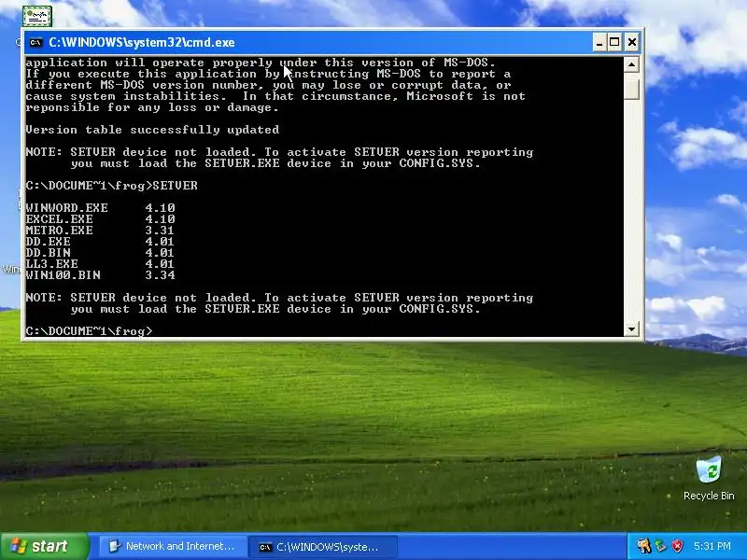Click the cmd.exe window title text
747x560 pixels.
142,42
